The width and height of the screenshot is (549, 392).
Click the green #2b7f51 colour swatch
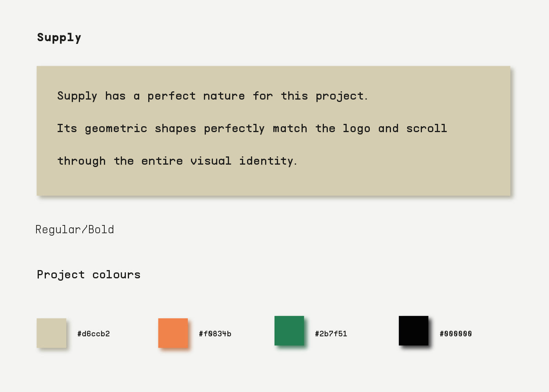click(x=289, y=330)
